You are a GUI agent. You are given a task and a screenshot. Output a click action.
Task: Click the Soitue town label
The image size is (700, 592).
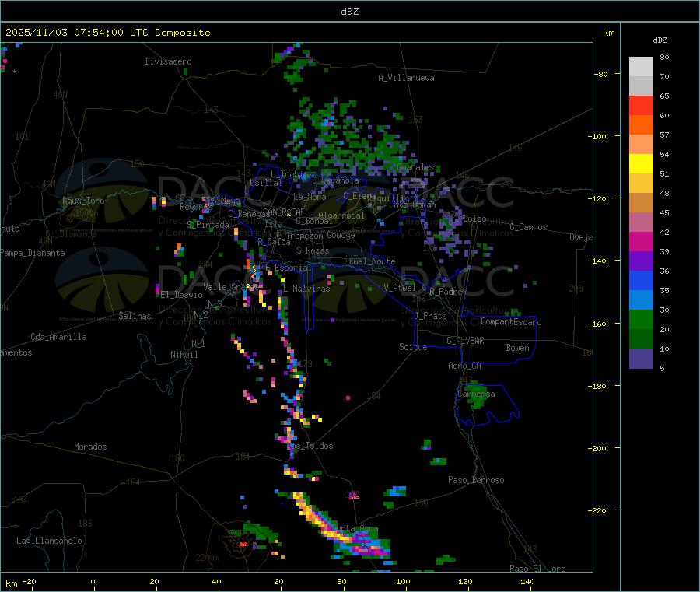[413, 347]
